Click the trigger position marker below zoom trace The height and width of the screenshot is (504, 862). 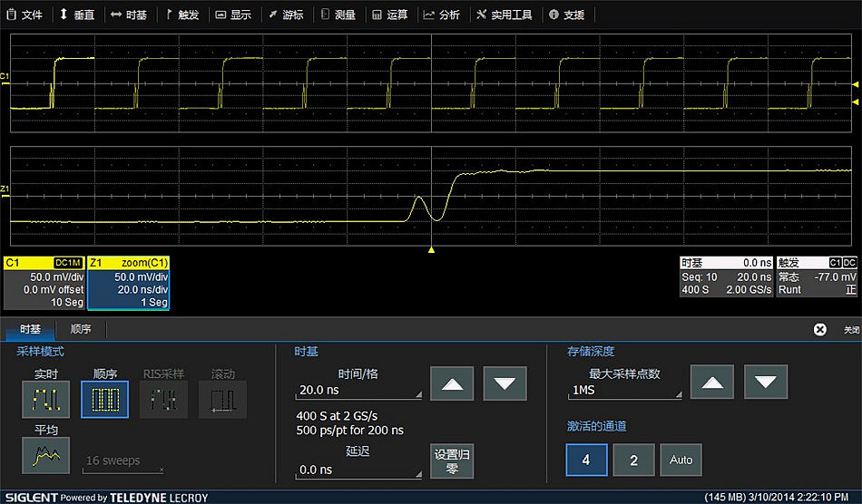click(432, 249)
